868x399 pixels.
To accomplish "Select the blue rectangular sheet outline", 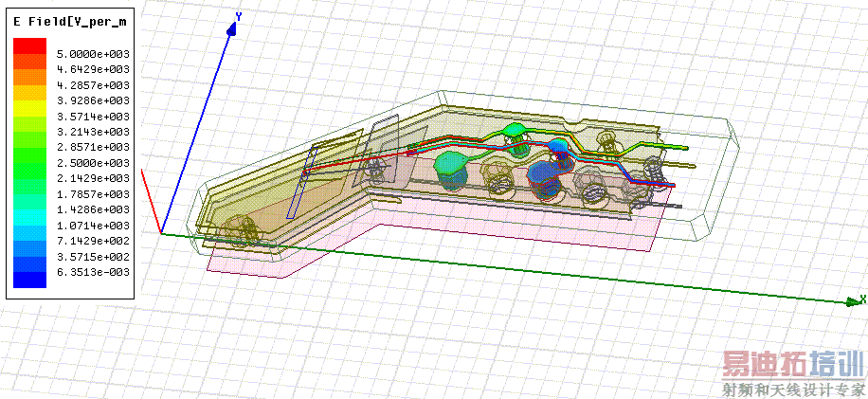I will coord(300,182).
